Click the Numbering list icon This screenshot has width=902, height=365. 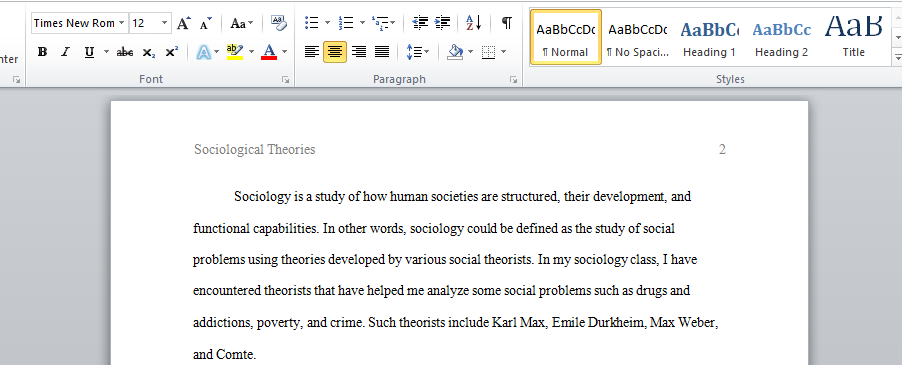tap(346, 23)
